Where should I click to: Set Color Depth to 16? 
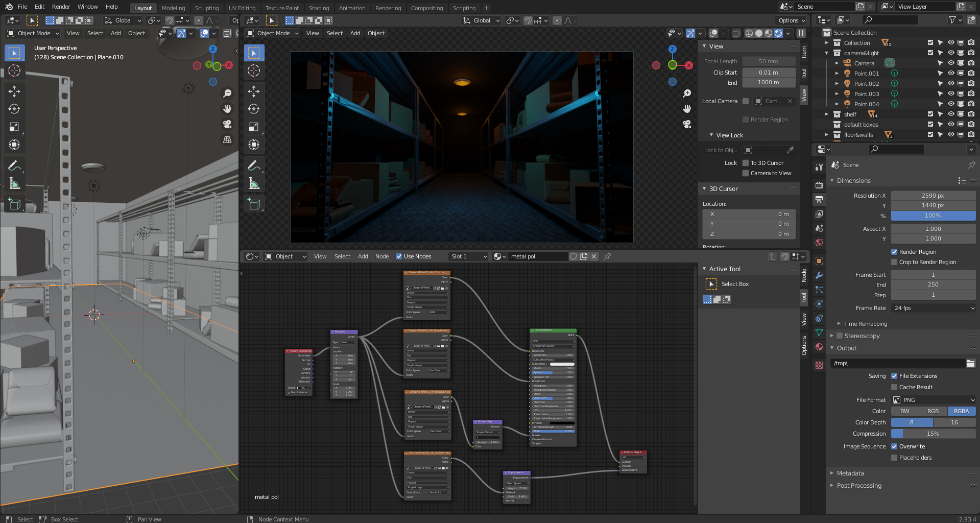pyautogui.click(x=954, y=422)
